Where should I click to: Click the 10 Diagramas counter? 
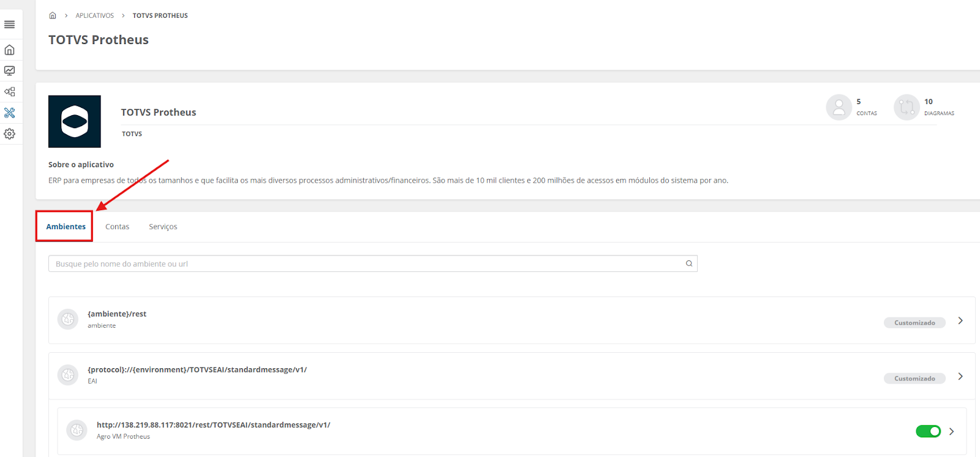[x=924, y=107]
